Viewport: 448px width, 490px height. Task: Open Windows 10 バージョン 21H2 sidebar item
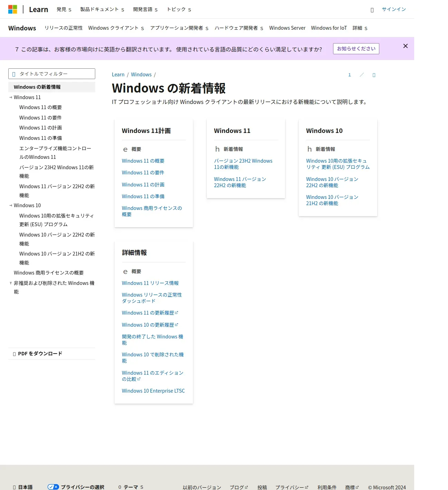[x=57, y=258]
